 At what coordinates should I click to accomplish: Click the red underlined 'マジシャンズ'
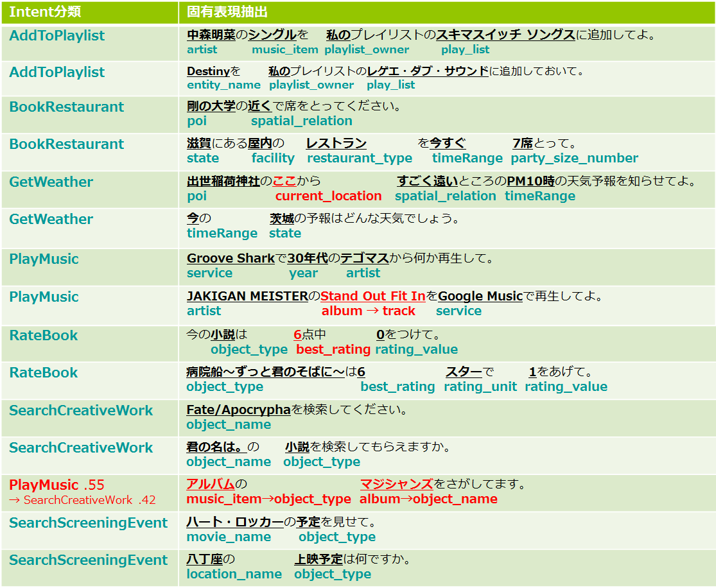(396, 484)
